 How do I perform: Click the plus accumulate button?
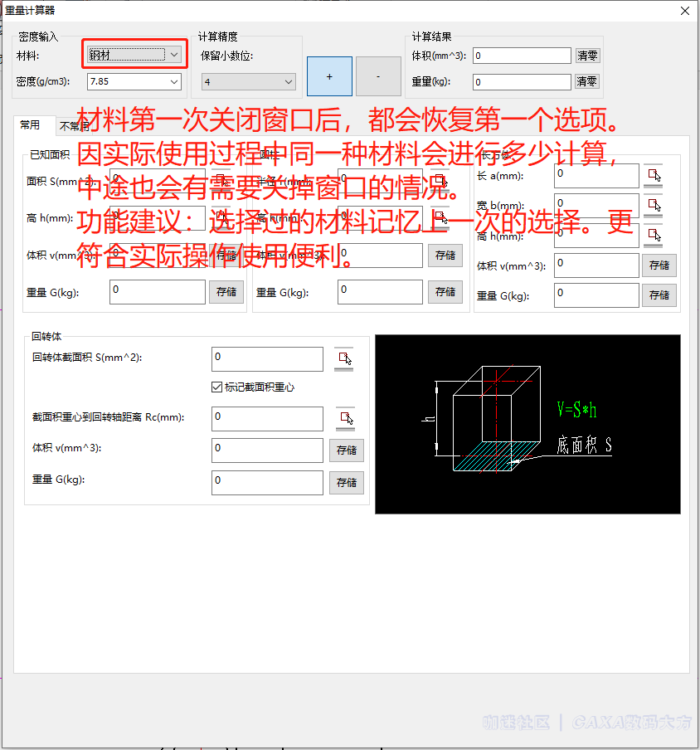(329, 76)
